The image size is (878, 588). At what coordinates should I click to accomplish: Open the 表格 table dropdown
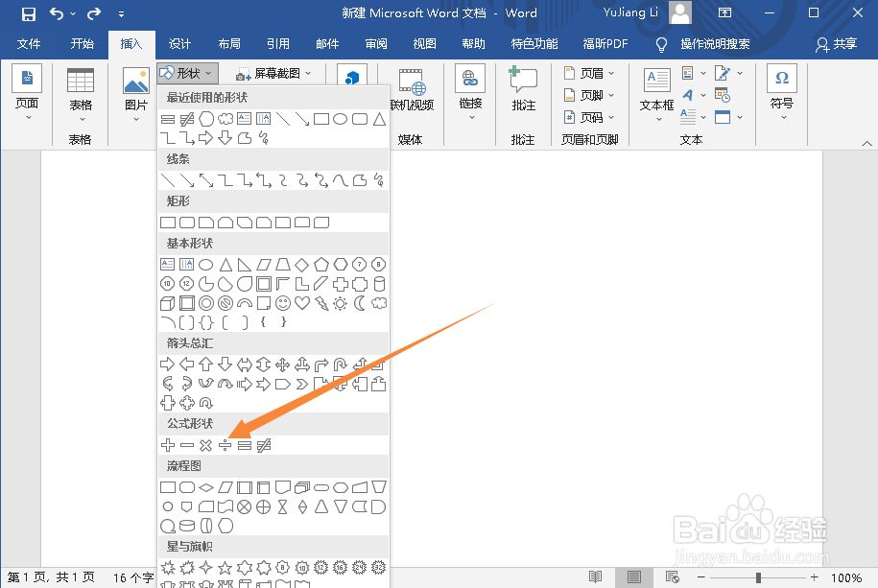pos(80,95)
